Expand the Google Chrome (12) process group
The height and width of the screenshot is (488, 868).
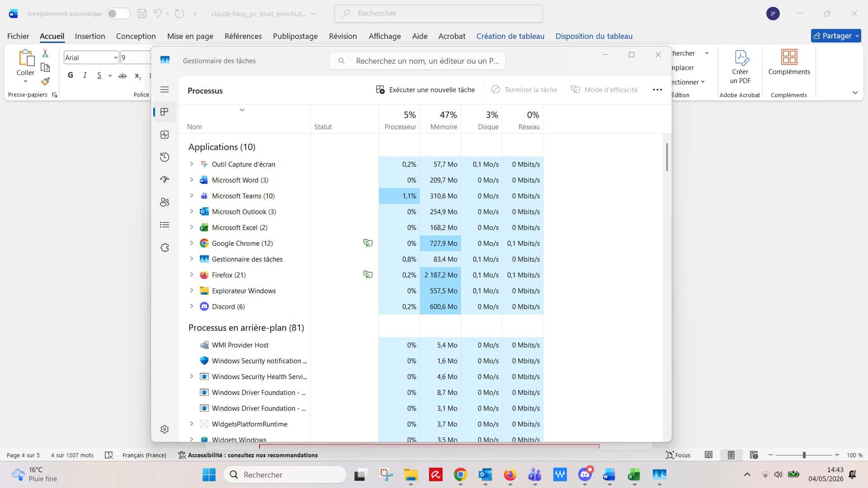point(191,243)
